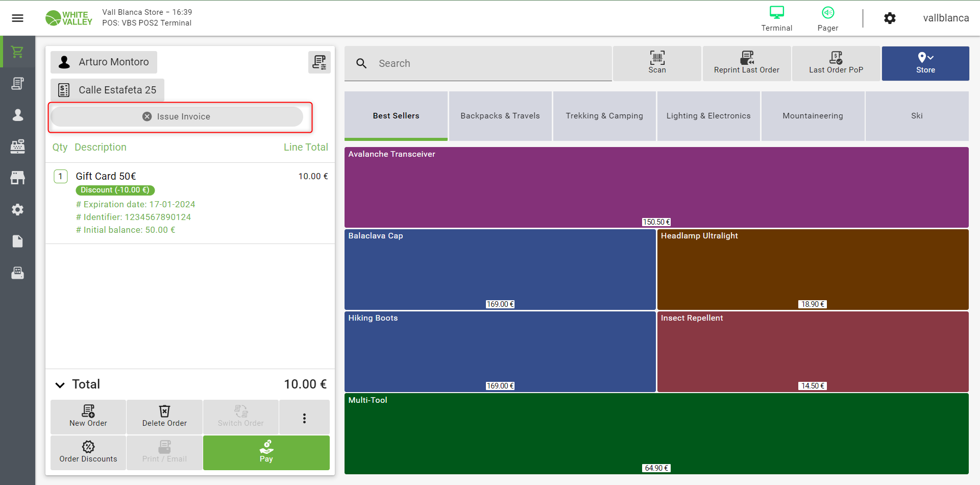Select the purple Avalanche Transceiver tile
Screen dimensions: 980x485
pyautogui.click(x=656, y=187)
